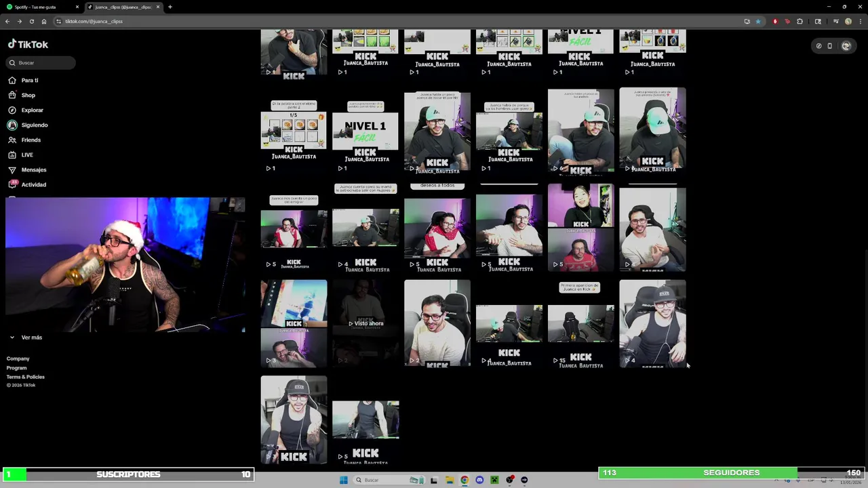This screenshot has height=488, width=868.
Task: Open Minecraft from the taskbar
Action: pyautogui.click(x=494, y=480)
